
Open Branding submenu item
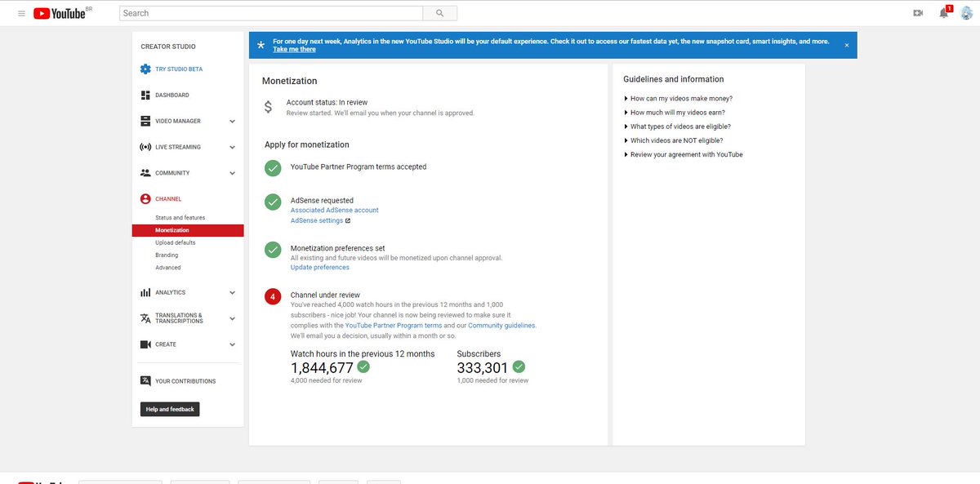(167, 255)
